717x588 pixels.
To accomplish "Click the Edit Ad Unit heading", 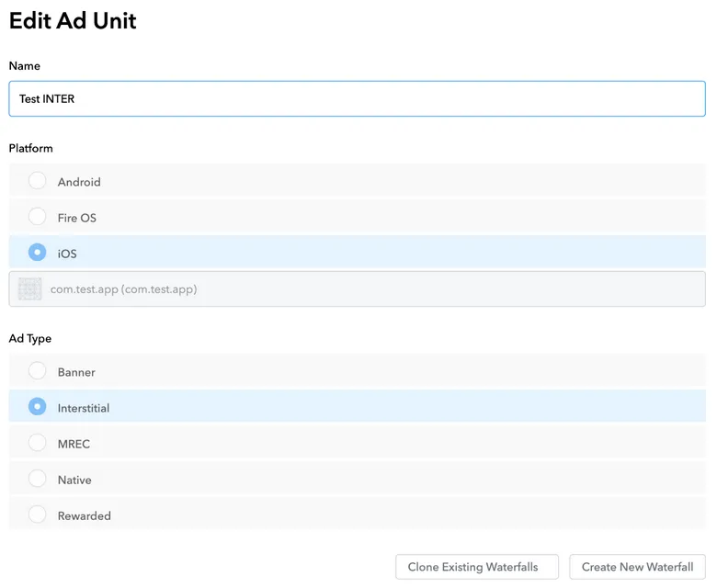I will (x=73, y=21).
